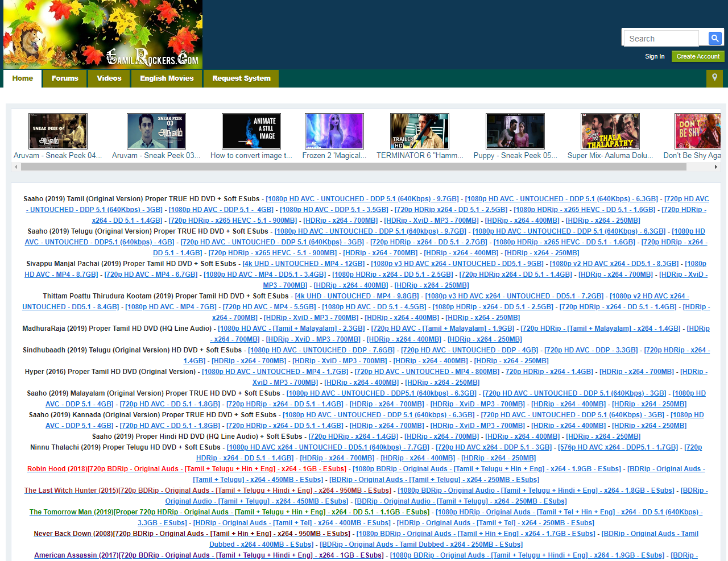728x561 pixels.
Task: Open the Home tab
Action: [23, 78]
